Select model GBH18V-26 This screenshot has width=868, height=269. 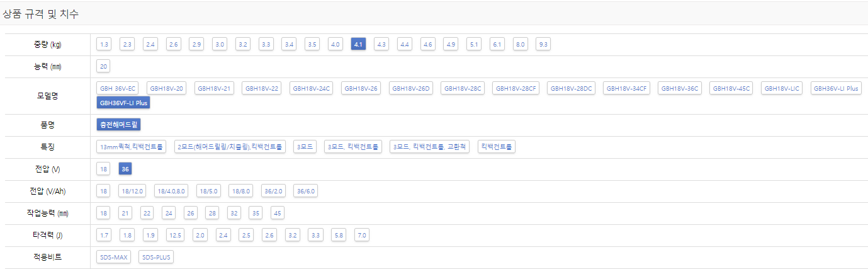click(x=361, y=88)
